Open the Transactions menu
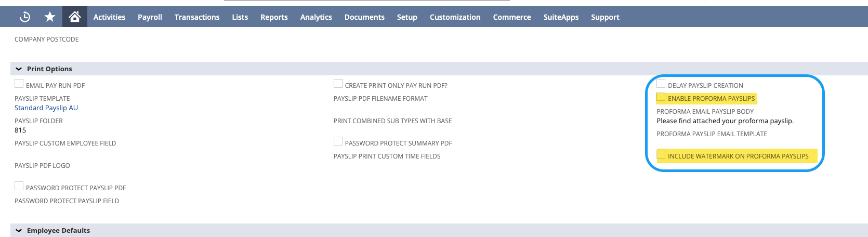The image size is (868, 237). pos(197,17)
